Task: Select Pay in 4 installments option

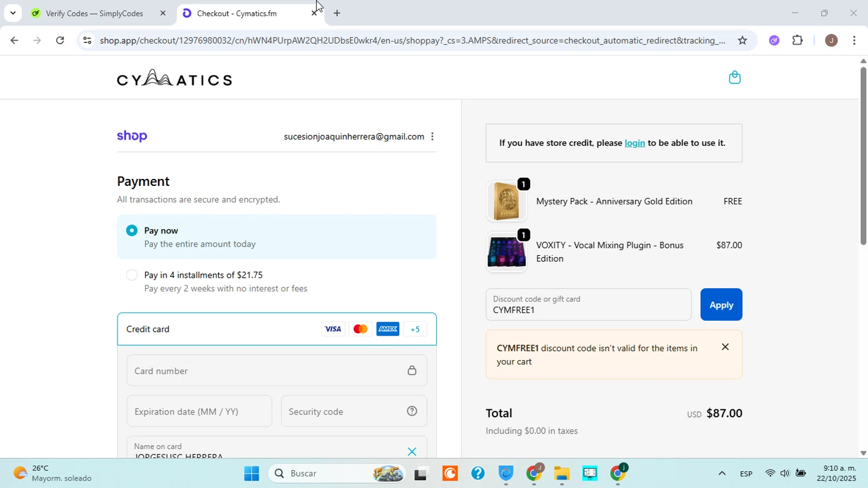Action: 277,281
